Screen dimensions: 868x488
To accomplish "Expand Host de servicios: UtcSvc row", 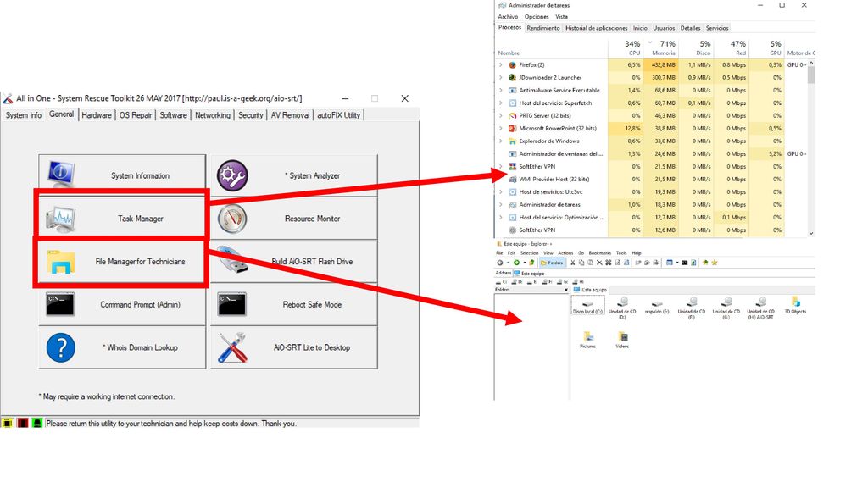I will (500, 192).
